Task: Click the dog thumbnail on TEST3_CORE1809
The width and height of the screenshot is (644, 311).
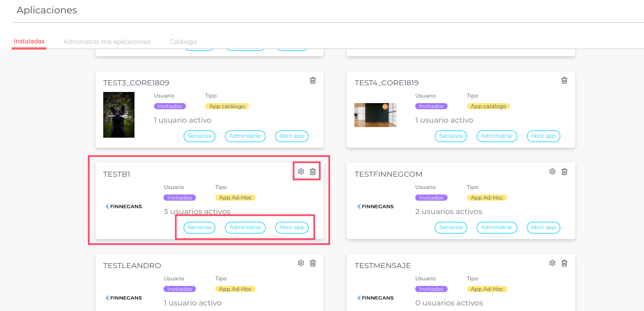Action: click(x=119, y=115)
